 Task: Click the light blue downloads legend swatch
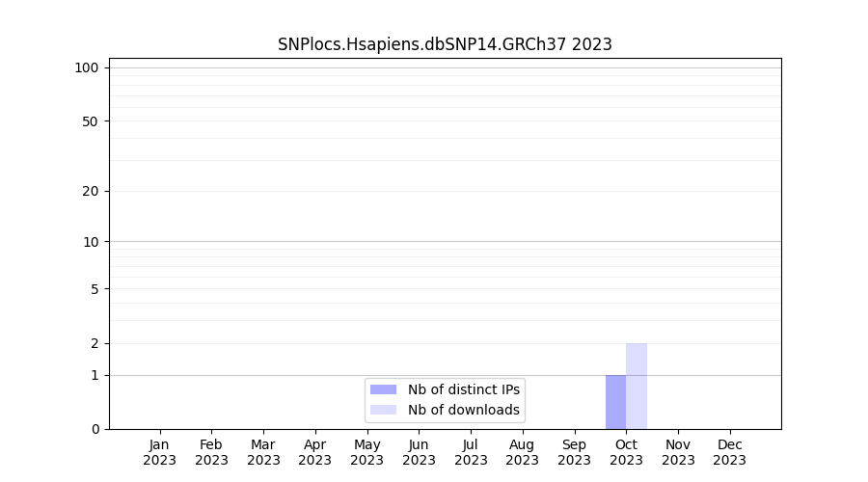pyautogui.click(x=383, y=410)
